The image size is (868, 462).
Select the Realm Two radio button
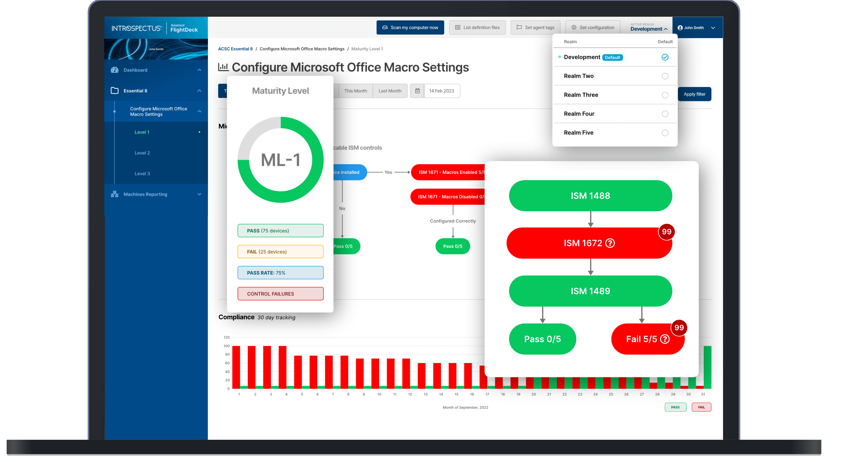click(665, 76)
